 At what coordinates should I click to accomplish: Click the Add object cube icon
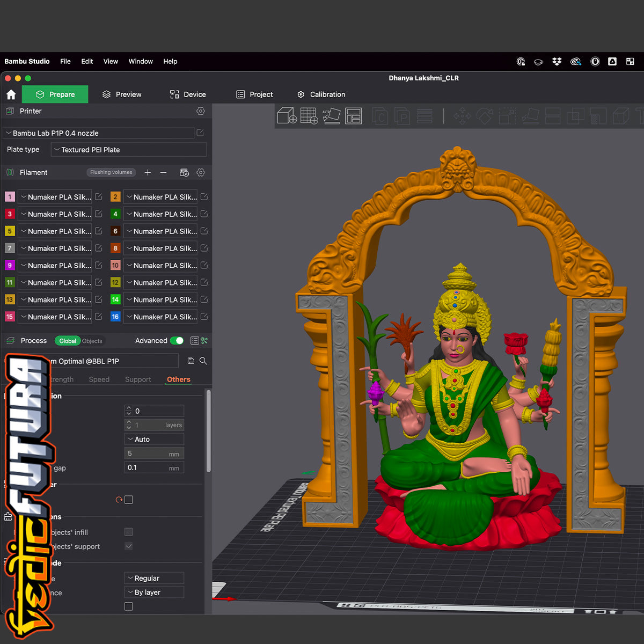tap(287, 115)
